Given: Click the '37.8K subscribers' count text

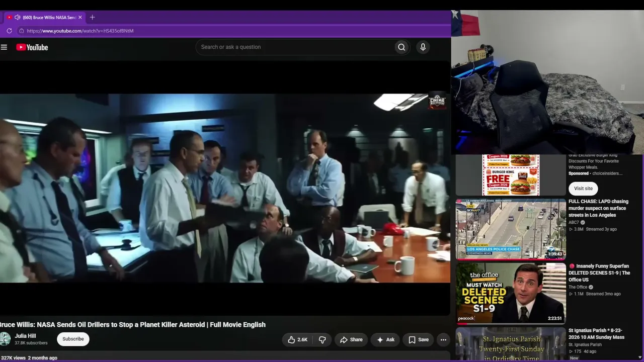Looking at the screenshot, I should click(31, 343).
